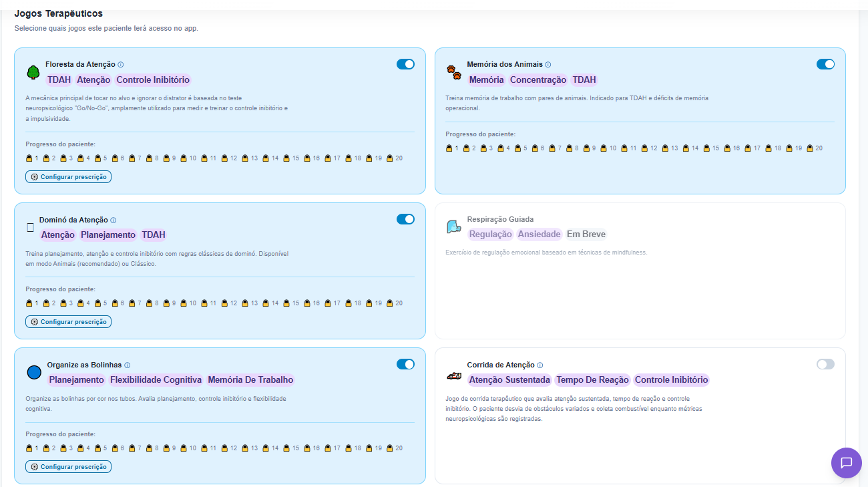
Task: Open info icon next to Organize as Bolinhas
Action: 128,365
